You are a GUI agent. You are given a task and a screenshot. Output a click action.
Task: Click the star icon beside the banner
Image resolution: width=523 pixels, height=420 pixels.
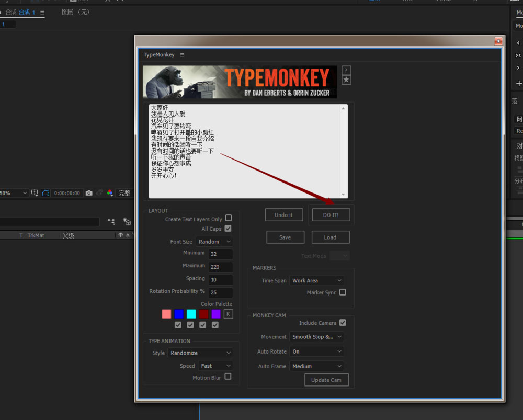[346, 80]
